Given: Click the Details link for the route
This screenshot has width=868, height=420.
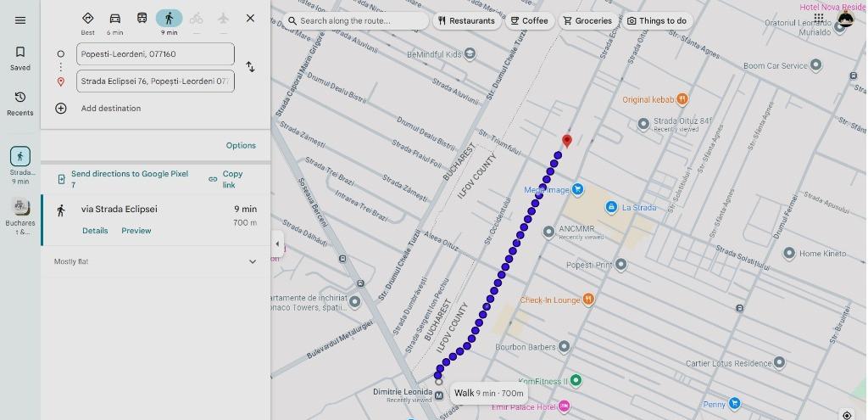Looking at the screenshot, I should click(95, 231).
